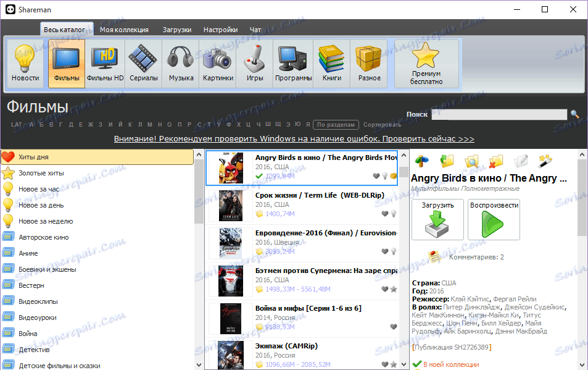This screenshot has height=370, width=588.
Task: Select Хиты дня in the category list
Action: click(x=97, y=157)
